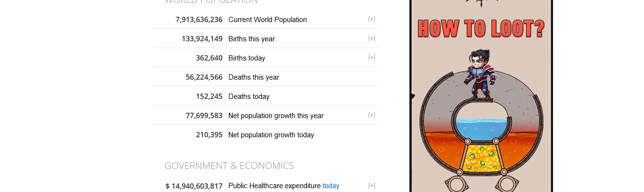Click the 'Government & Economics' section heading
Screen dimensions: 644x192
pos(229,166)
